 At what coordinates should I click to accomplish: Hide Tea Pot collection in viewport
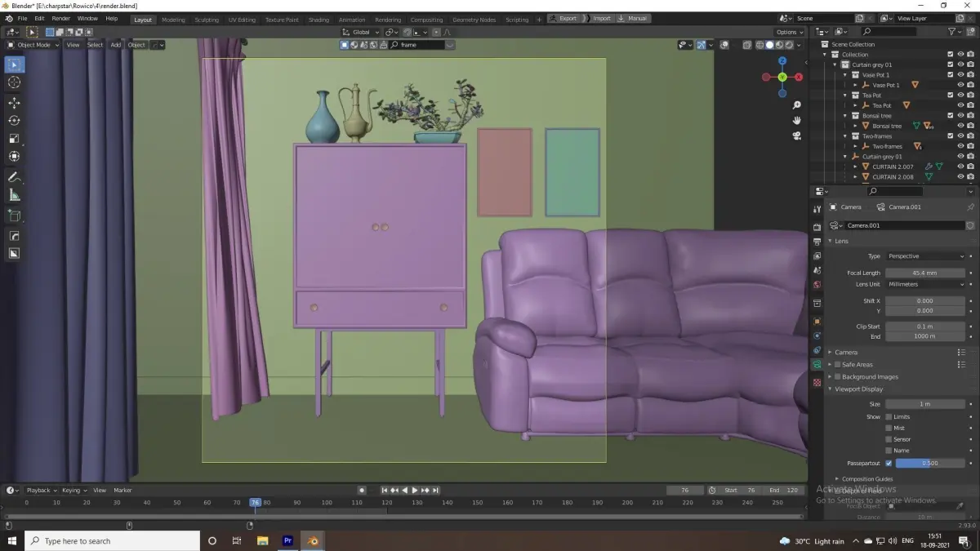(960, 96)
